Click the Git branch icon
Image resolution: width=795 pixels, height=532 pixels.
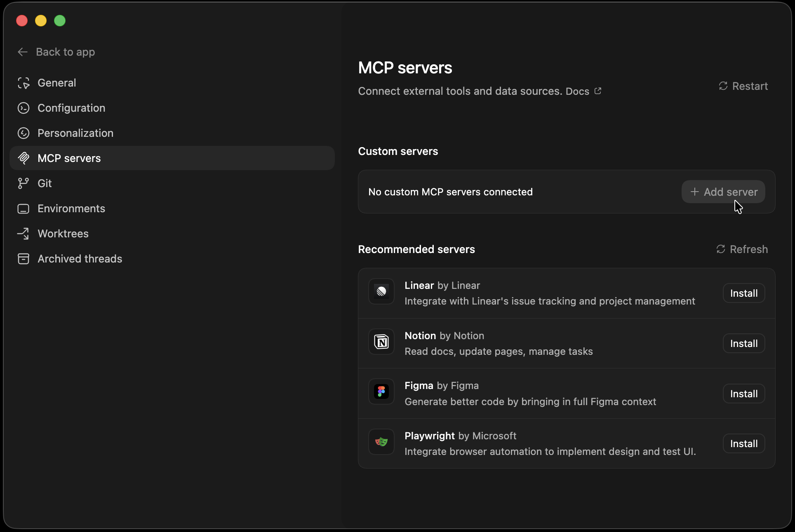pos(24,183)
